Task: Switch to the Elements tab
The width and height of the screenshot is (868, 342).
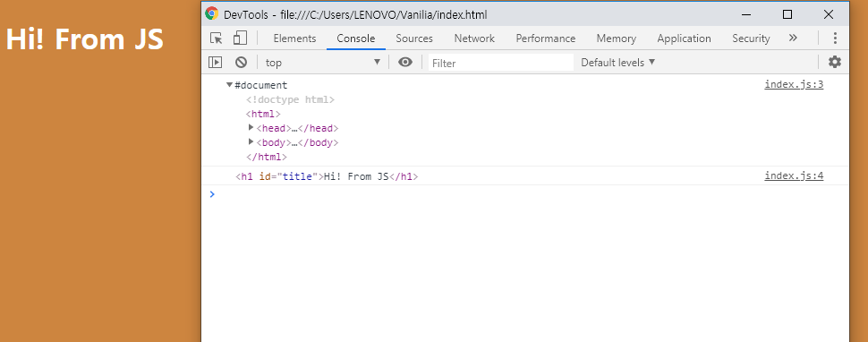Action: (294, 38)
